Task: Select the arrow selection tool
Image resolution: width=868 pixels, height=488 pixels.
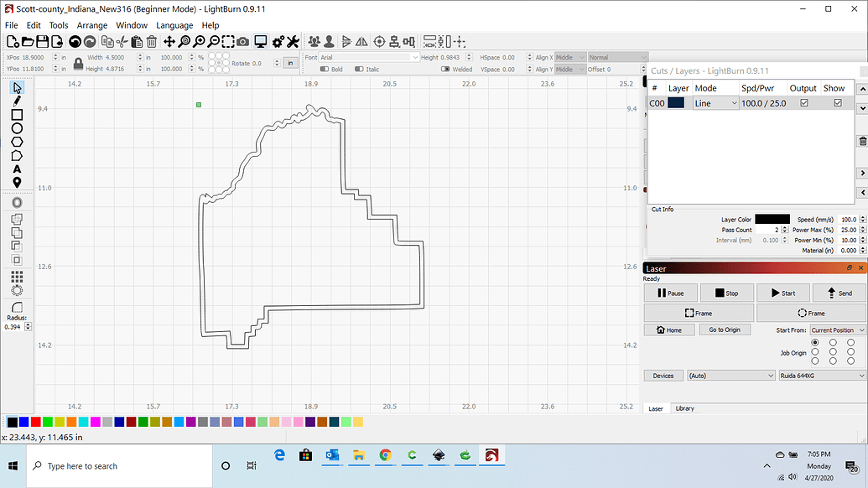Action: [x=16, y=87]
